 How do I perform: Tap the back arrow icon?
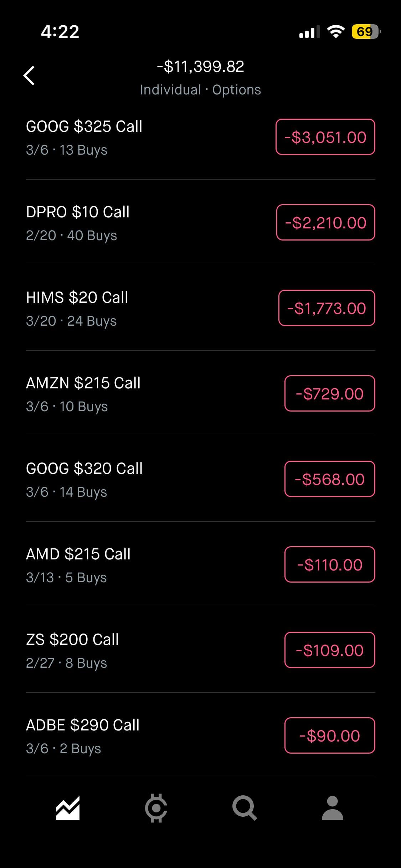pos(29,76)
